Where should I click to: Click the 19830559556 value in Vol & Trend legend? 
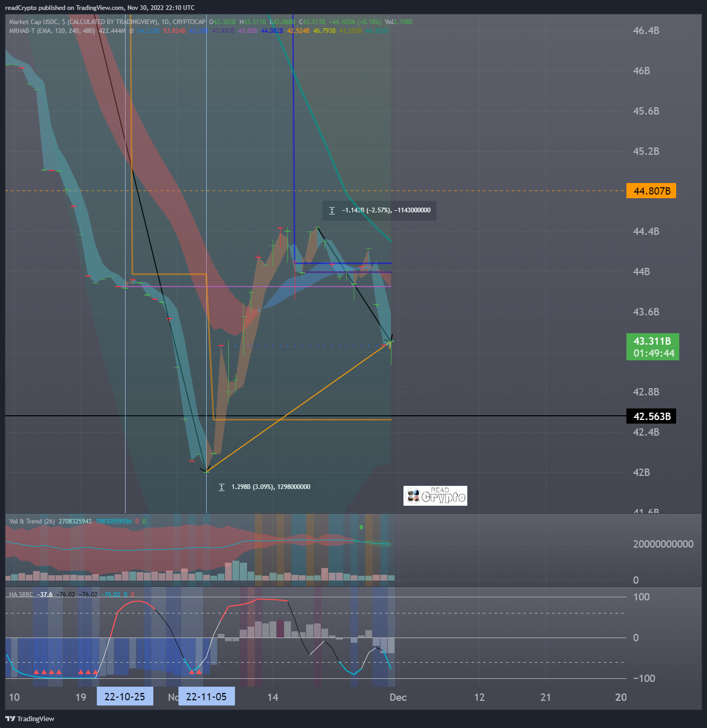[x=114, y=521]
